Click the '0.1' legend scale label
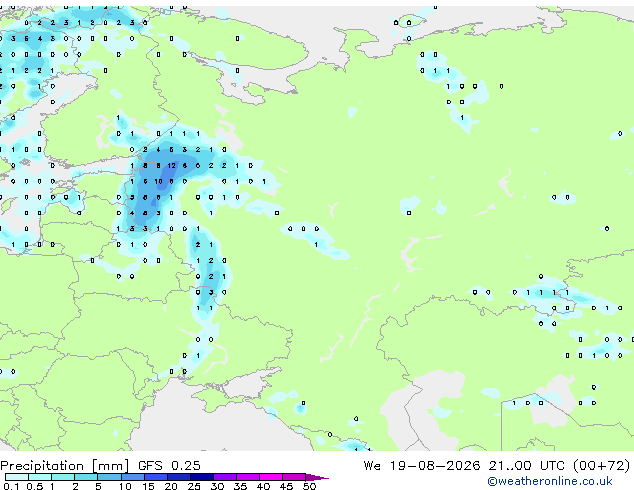 click(x=11, y=486)
